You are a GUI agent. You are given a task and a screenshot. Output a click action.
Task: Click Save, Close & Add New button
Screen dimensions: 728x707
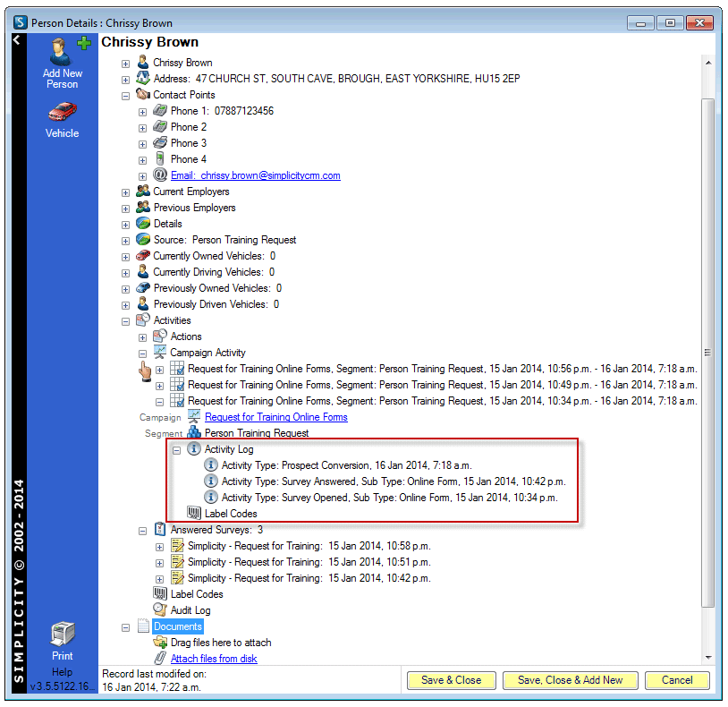click(570, 680)
